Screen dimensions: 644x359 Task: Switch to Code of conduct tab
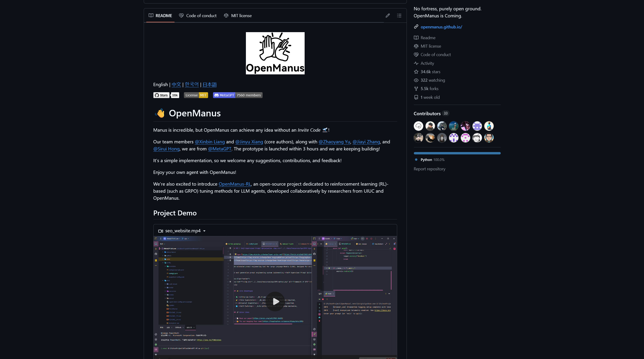198,15
